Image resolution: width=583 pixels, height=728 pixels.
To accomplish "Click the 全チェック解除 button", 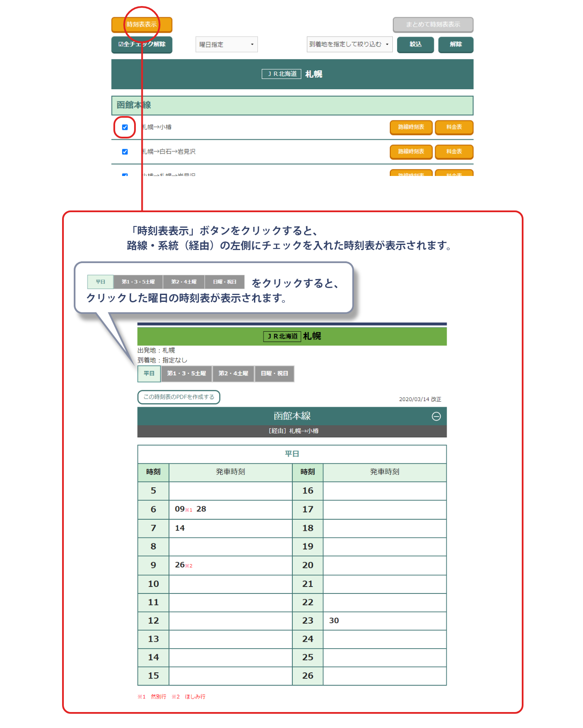I will 142,44.
